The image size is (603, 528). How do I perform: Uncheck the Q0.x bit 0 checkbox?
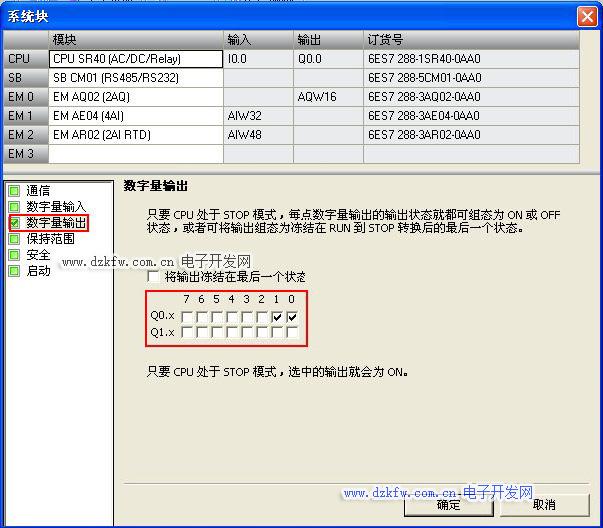pyautogui.click(x=292, y=317)
